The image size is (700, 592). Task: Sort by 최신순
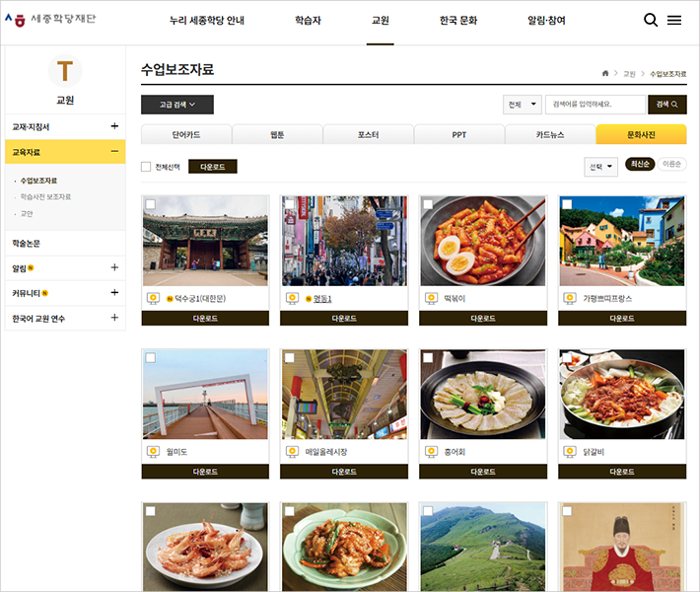tap(640, 164)
